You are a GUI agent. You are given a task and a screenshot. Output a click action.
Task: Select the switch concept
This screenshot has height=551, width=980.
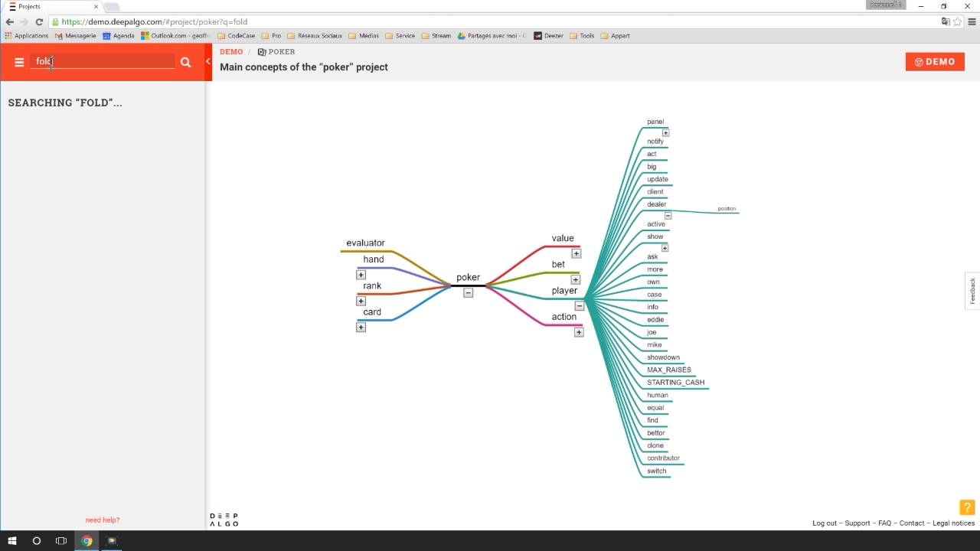click(657, 471)
